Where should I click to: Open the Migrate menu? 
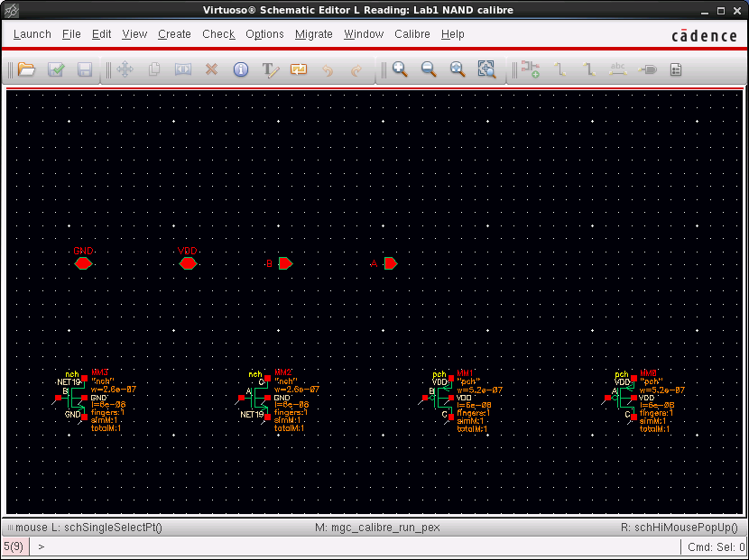[313, 34]
